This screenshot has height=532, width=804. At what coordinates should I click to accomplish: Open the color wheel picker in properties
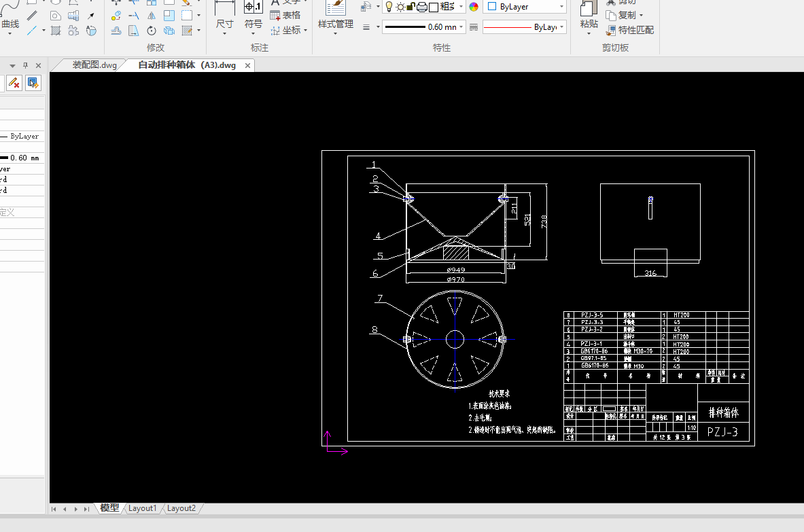[x=474, y=7]
